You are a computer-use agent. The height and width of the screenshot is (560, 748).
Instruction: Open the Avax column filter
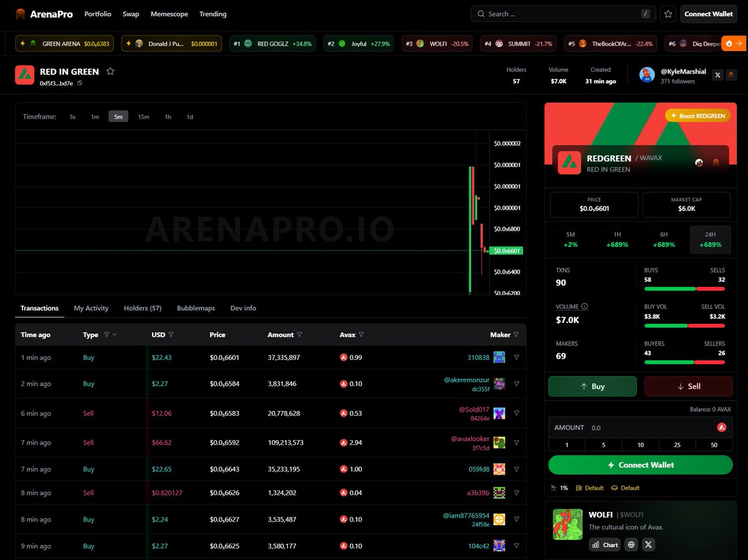(x=361, y=334)
